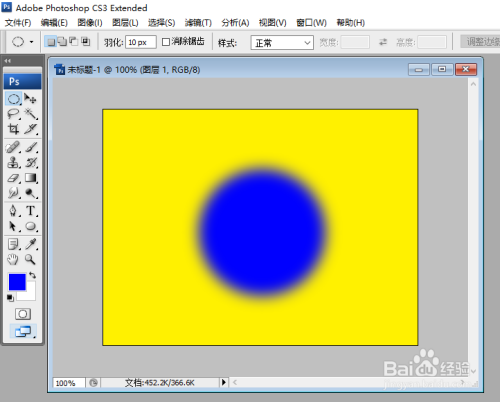Change screen mode button in toolbox

pos(23,331)
